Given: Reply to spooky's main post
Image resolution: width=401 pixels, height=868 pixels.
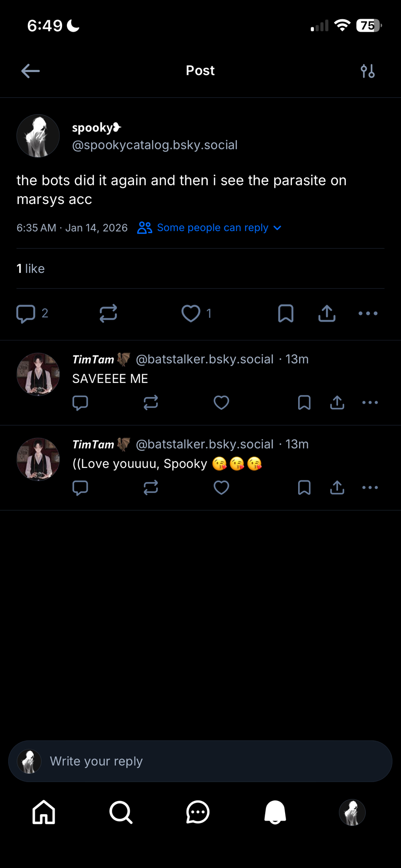Looking at the screenshot, I should (26, 313).
